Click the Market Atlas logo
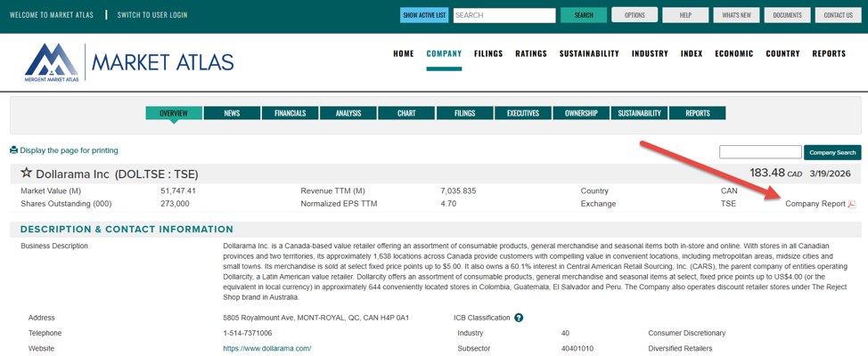 click(129, 62)
